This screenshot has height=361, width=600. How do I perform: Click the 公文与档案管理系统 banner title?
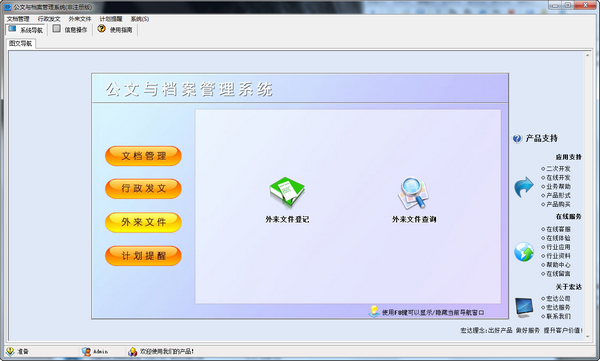click(x=189, y=89)
